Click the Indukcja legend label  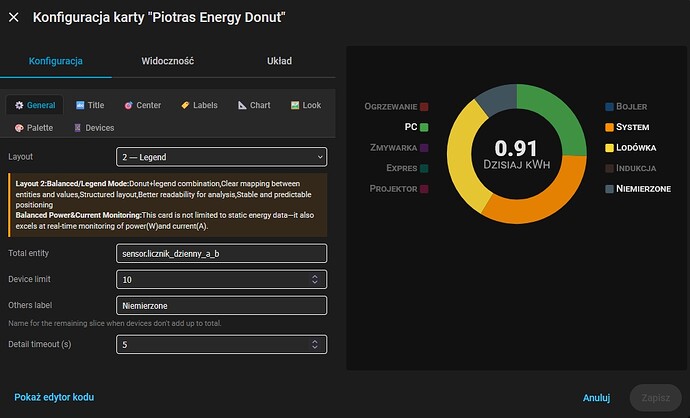[636, 168]
